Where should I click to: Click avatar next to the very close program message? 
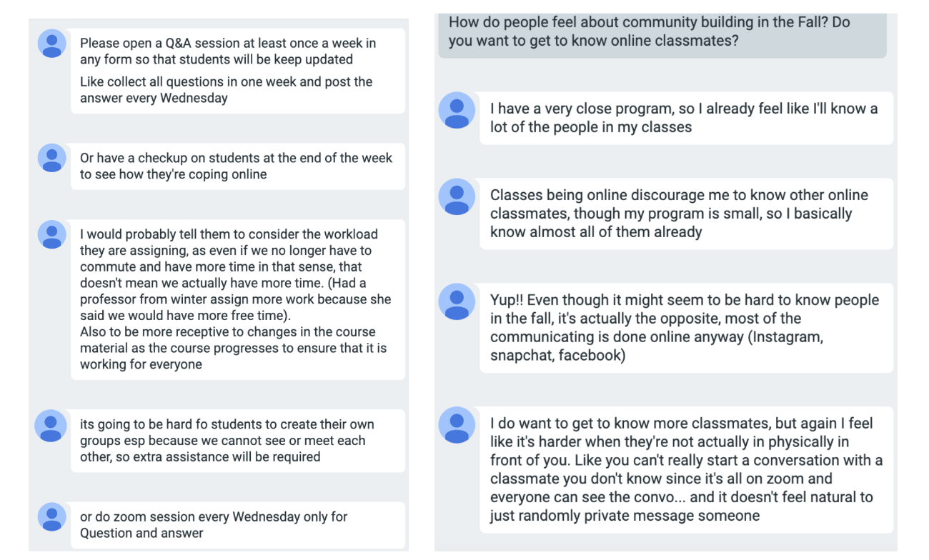[x=457, y=111]
